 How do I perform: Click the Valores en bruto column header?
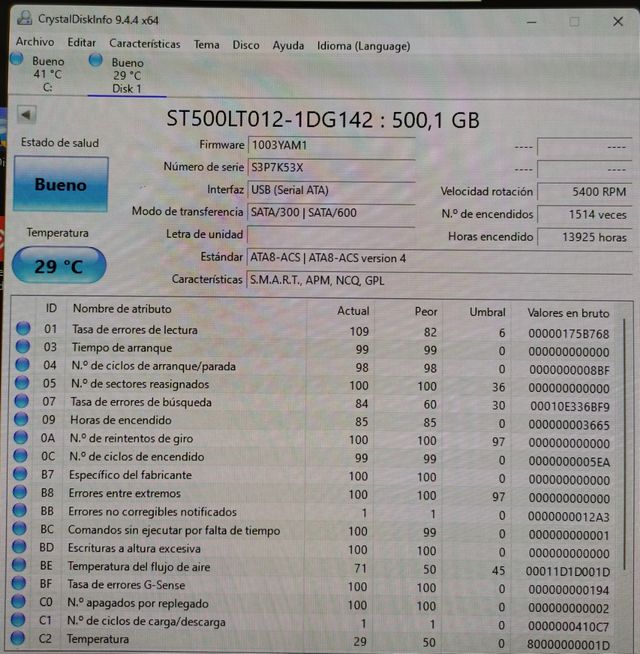[x=568, y=313]
